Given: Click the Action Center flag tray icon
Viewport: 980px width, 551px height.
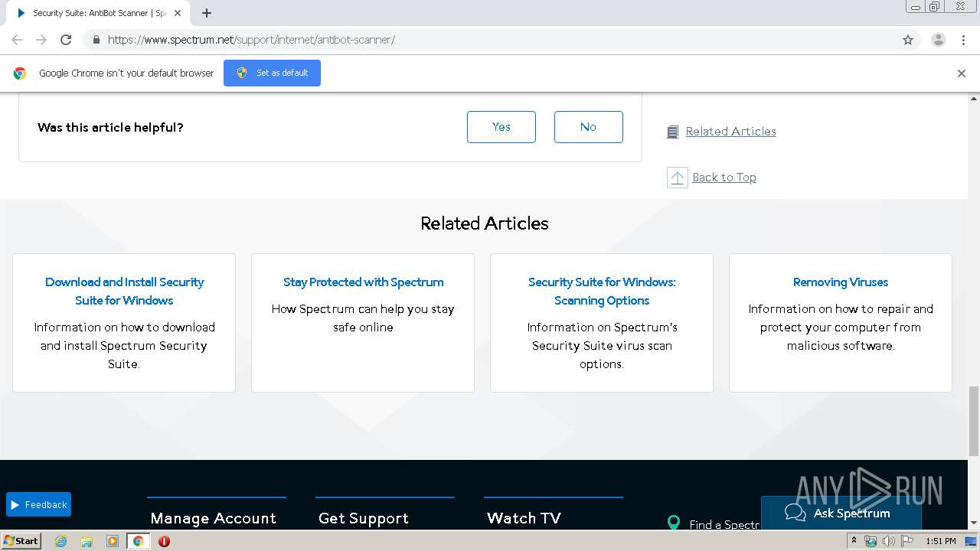Looking at the screenshot, I should [x=907, y=541].
